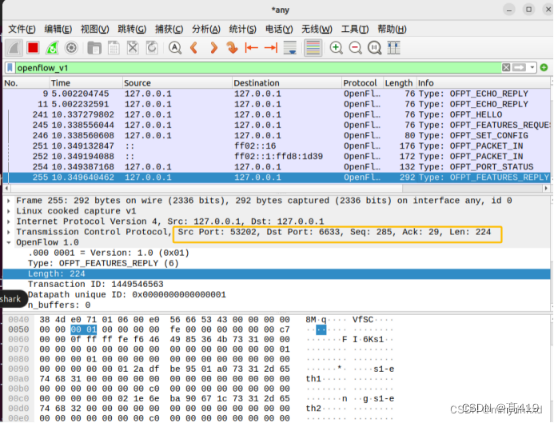Screen dimensions: 554x423
Task: Click the display filter bookmark icon
Action: (x=10, y=67)
